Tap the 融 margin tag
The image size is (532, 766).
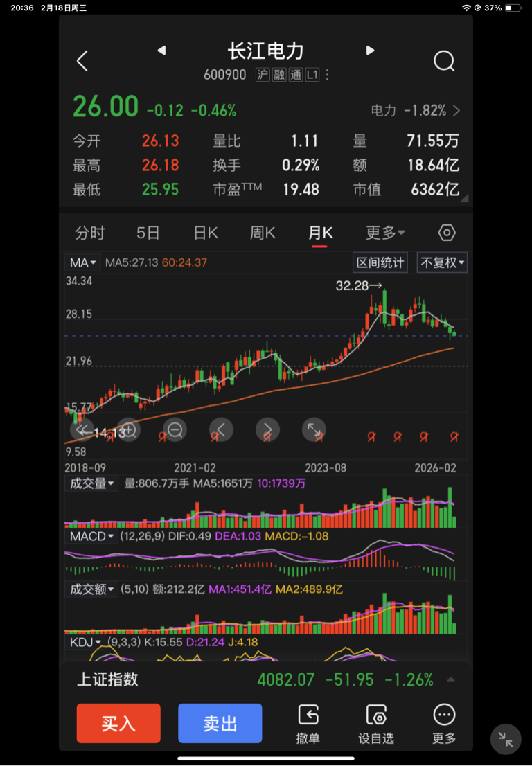279,75
